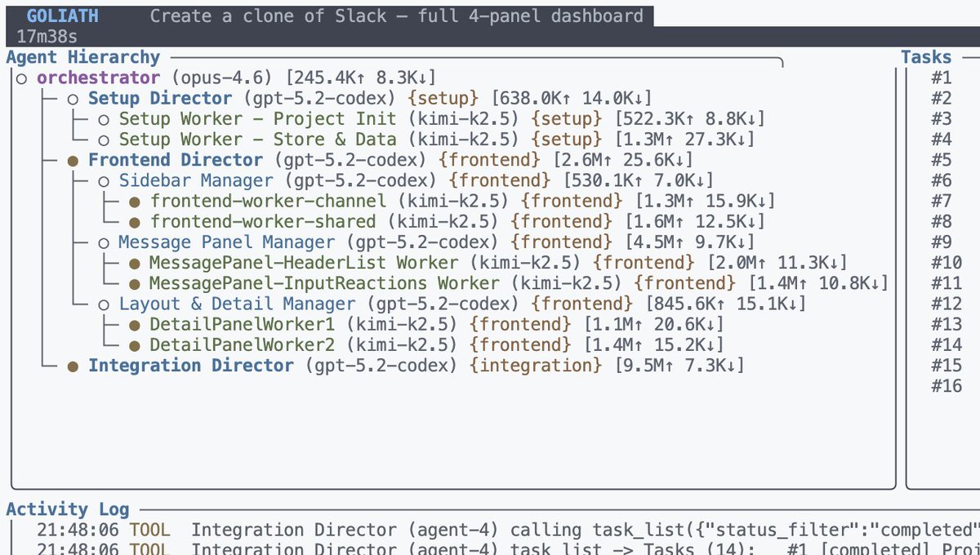The image size is (980, 555).
Task: Click the Integration Director token count [9.5M↑ 7.3K↓]
Action: click(x=679, y=366)
